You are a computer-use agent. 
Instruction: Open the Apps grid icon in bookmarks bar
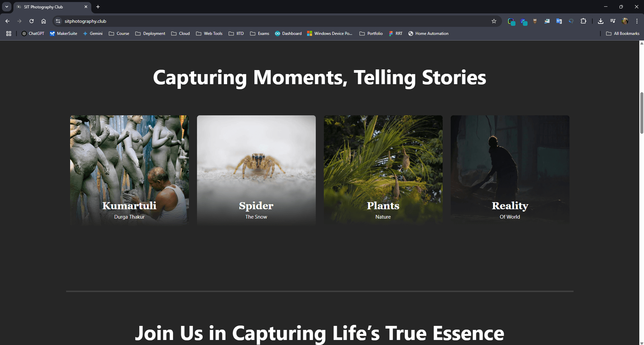pyautogui.click(x=9, y=34)
